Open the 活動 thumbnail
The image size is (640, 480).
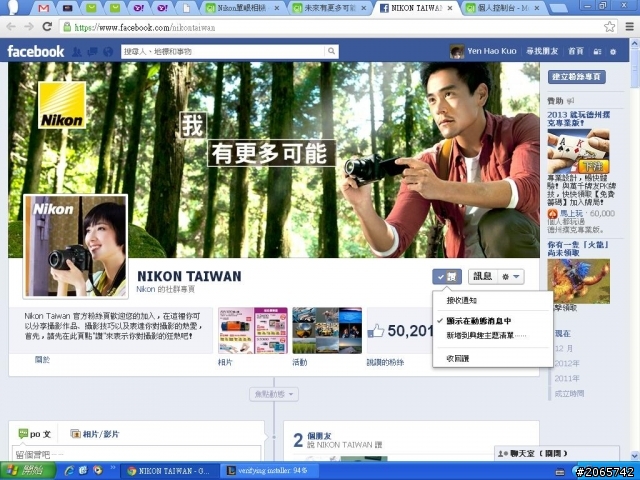point(327,331)
